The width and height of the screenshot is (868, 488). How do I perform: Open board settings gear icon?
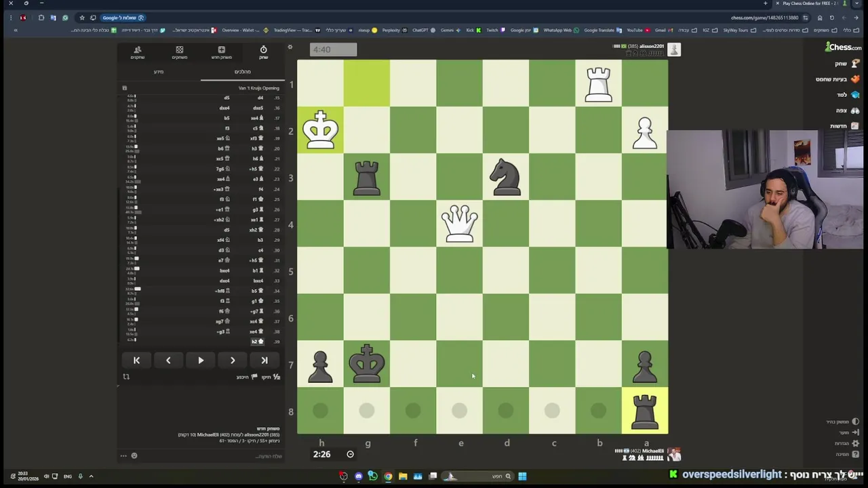[x=290, y=47]
